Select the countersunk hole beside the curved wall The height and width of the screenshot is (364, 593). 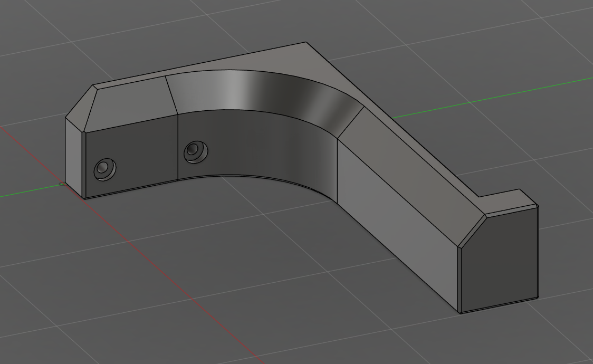coord(196,152)
